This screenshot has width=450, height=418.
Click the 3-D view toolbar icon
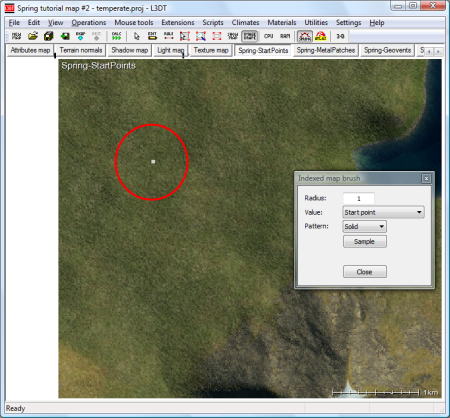(x=340, y=36)
